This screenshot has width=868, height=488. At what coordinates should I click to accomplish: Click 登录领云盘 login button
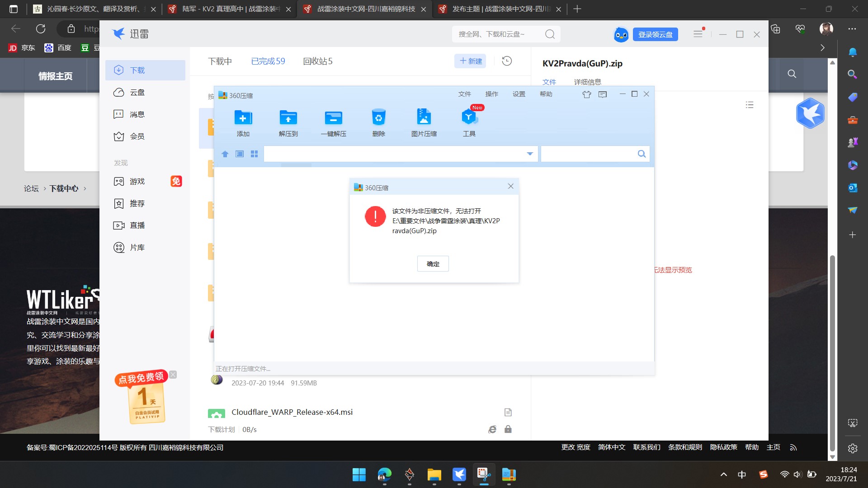point(655,34)
